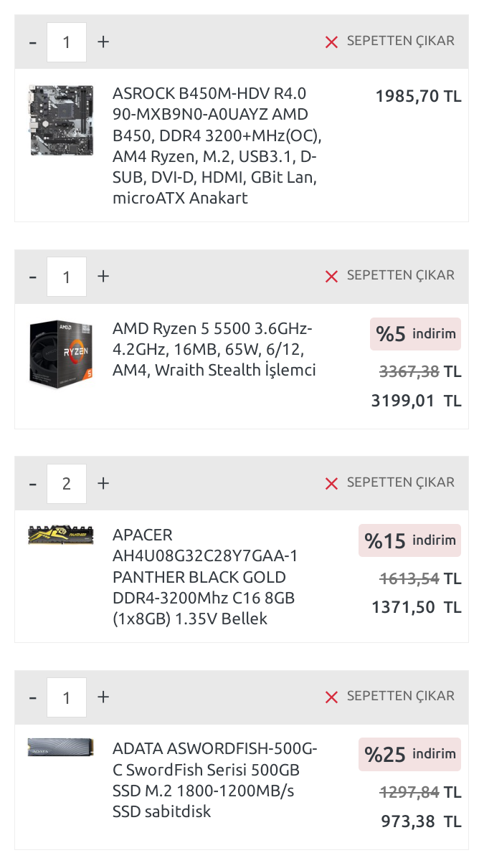
Task: Decrease APACER Panther memory quantity
Action: coord(32,483)
